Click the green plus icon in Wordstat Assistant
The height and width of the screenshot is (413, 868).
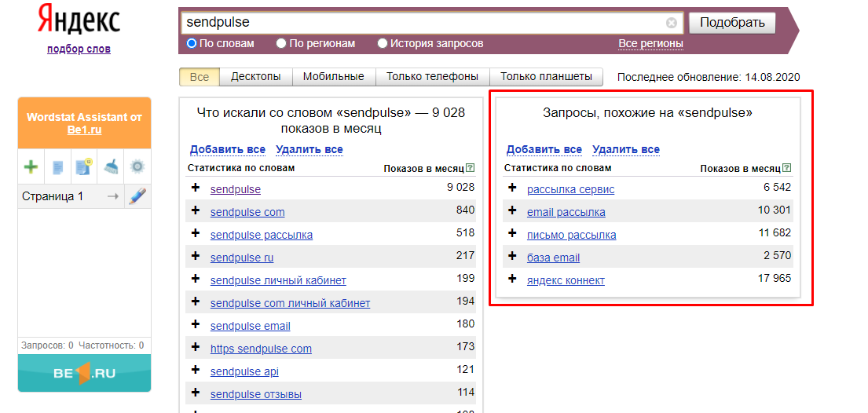[x=31, y=166]
